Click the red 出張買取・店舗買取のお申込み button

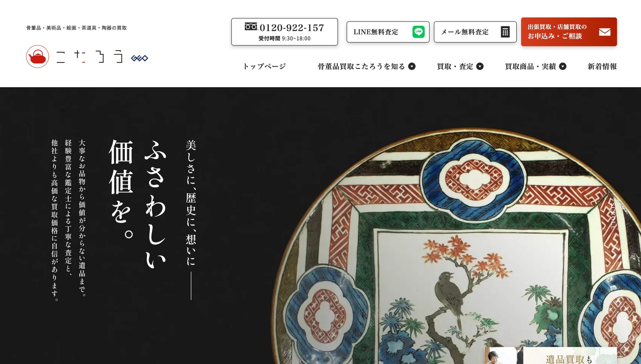point(569,32)
